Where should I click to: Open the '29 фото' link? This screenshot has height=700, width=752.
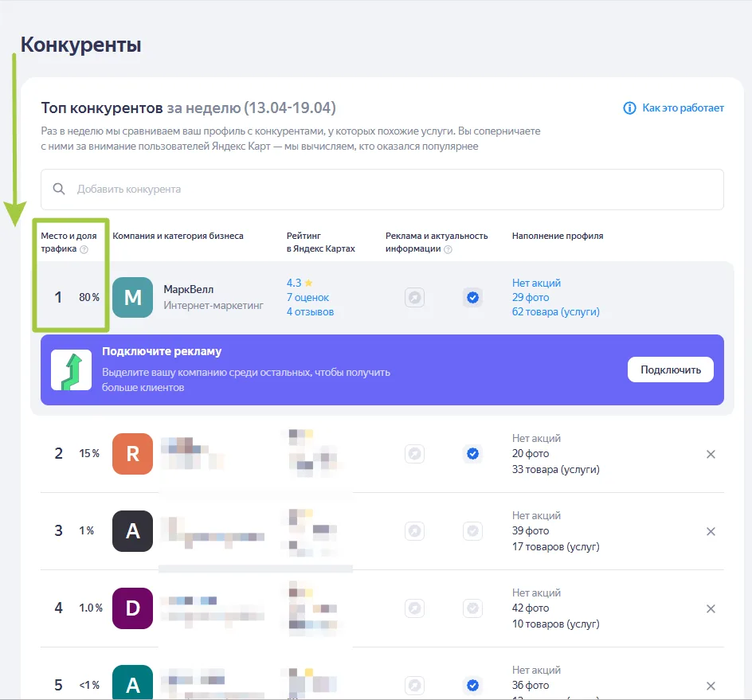tap(531, 297)
